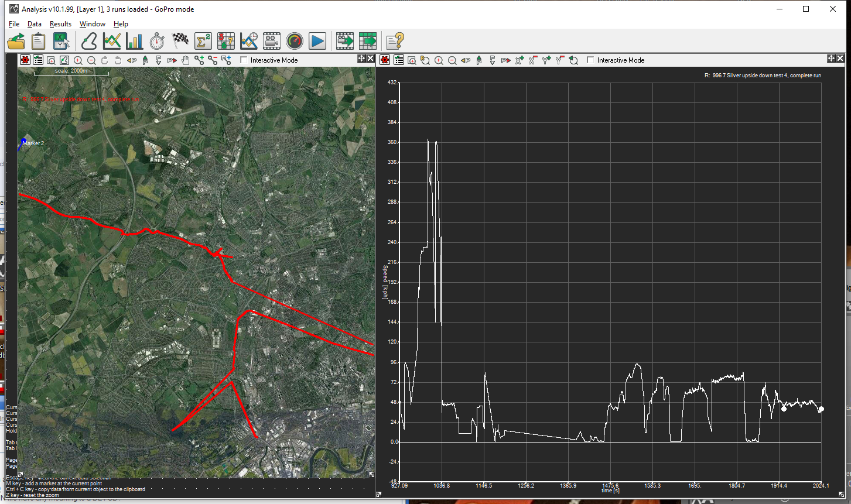Viewport: 851px width, 504px height.
Task: Shrink graph Y axis with Y-minus icon
Action: point(560,60)
